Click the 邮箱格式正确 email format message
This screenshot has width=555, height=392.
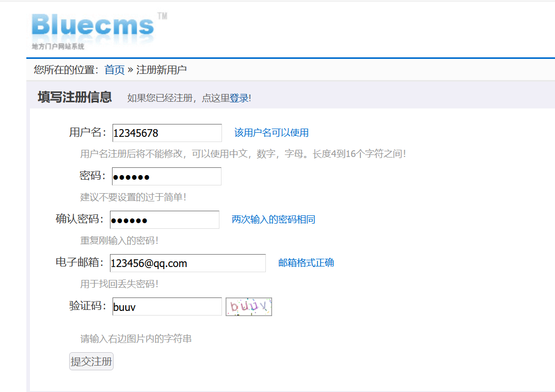(x=306, y=262)
